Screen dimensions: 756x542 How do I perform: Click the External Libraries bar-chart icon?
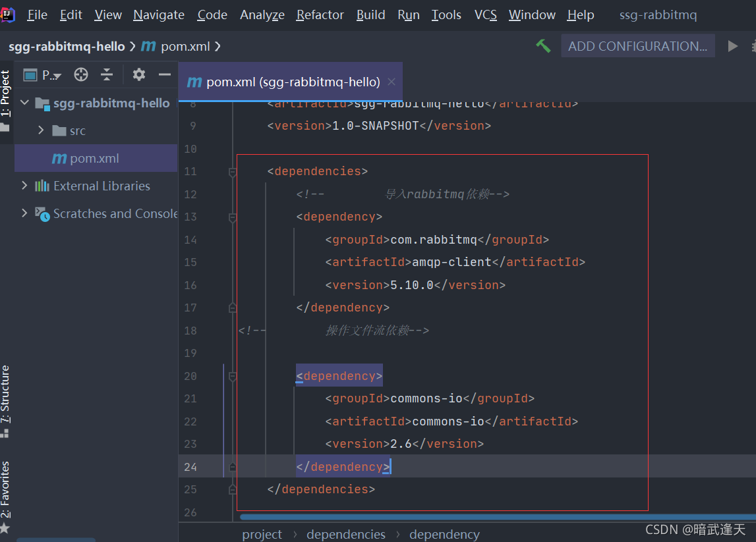(x=42, y=186)
